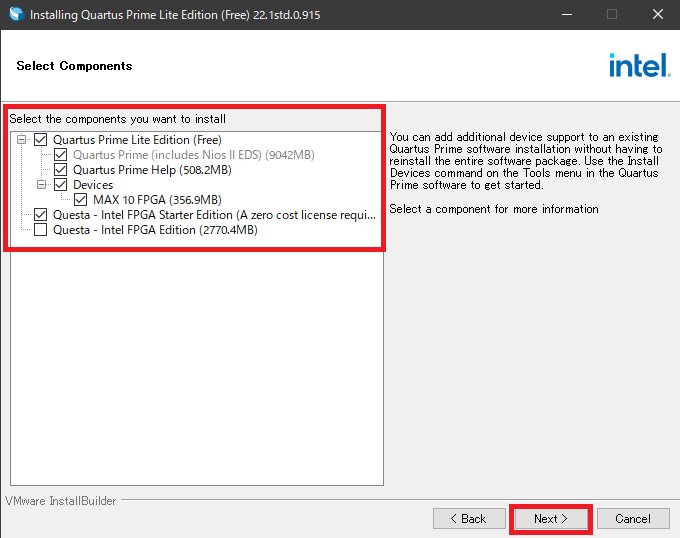The height and width of the screenshot is (538, 680).
Task: Go back with the Back button
Action: coord(469,519)
